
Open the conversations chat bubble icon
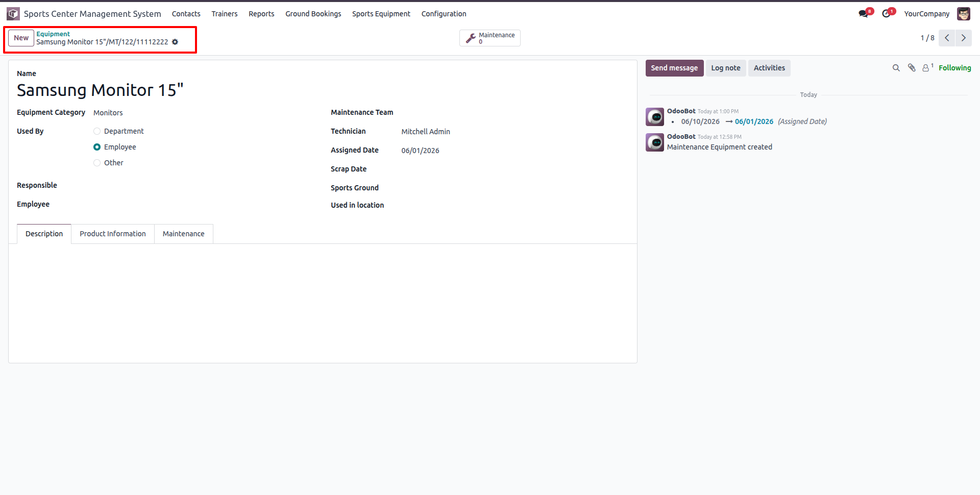click(x=864, y=14)
